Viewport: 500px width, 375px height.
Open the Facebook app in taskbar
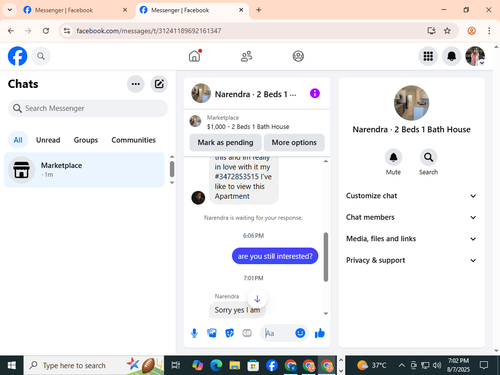click(x=272, y=366)
